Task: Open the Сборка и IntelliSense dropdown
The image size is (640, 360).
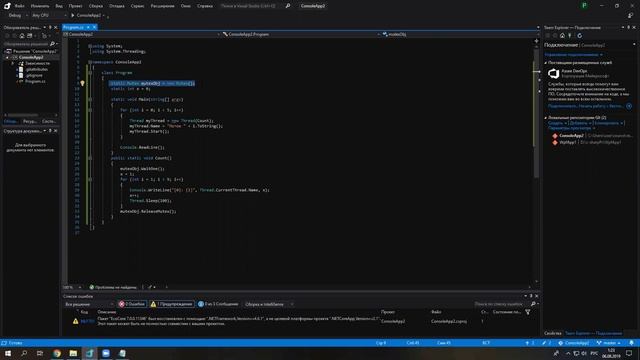Action: click(269, 304)
